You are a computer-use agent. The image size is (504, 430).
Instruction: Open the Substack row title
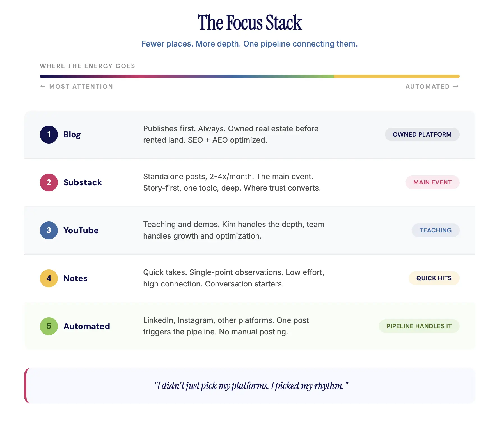(83, 182)
